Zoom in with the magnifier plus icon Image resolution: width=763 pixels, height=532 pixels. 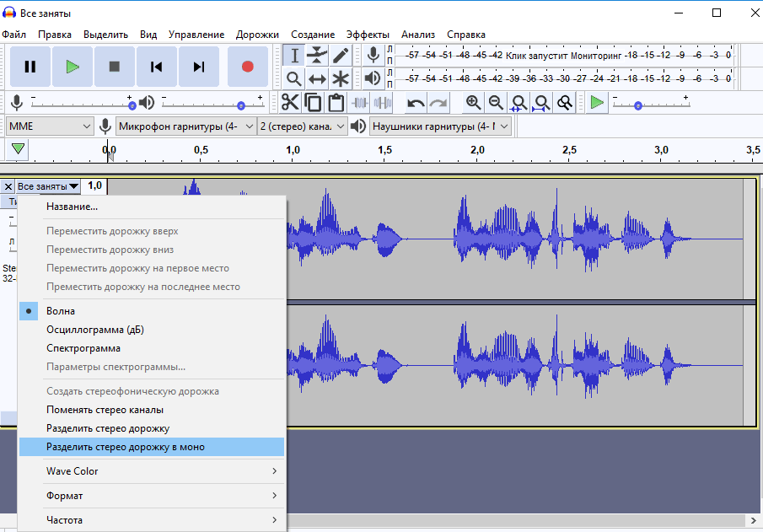tap(473, 103)
